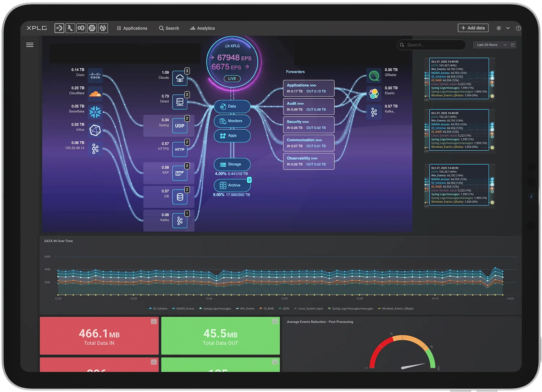Open options menu on Total Data IN card
Image resolution: width=542 pixels, height=392 pixels.
coord(154,322)
